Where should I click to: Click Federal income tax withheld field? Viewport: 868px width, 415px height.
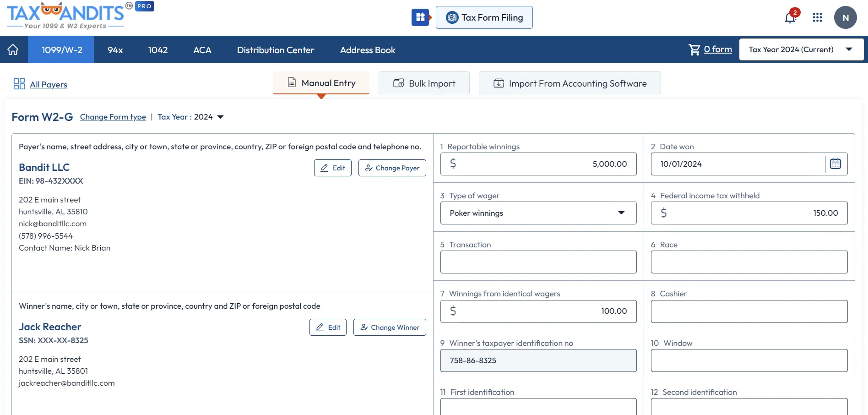[749, 213]
